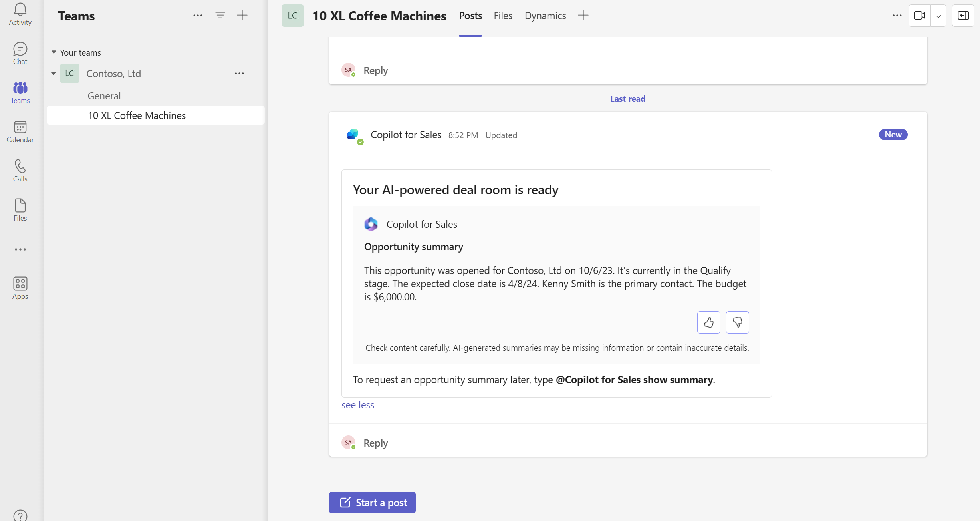Image resolution: width=980 pixels, height=521 pixels.
Task: Switch to Dynamics tab
Action: click(x=545, y=15)
